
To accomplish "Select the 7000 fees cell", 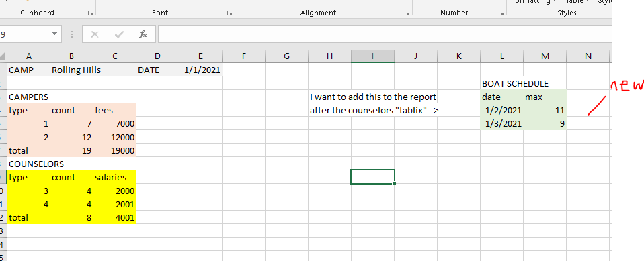I will (114, 123).
